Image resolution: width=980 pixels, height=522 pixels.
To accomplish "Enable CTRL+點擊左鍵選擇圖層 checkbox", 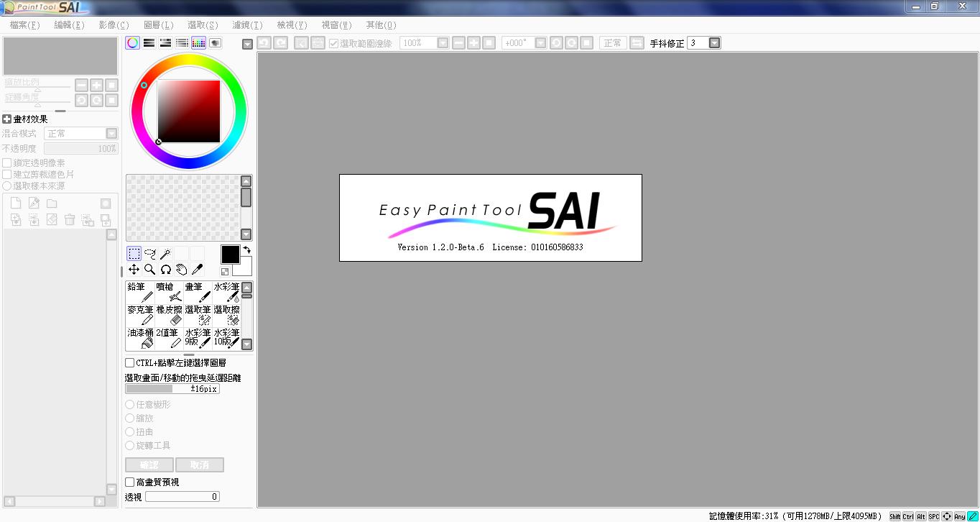I will click(x=130, y=363).
